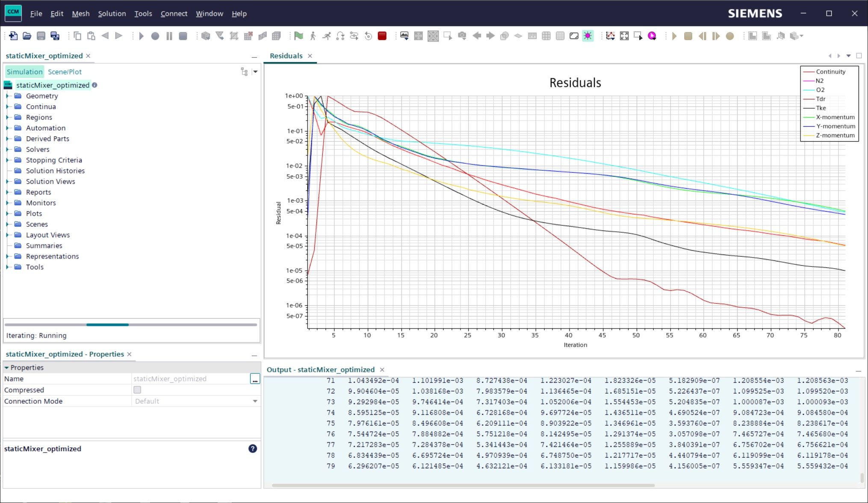Expand the Geometry node
Image resolution: width=868 pixels, height=503 pixels.
point(7,96)
